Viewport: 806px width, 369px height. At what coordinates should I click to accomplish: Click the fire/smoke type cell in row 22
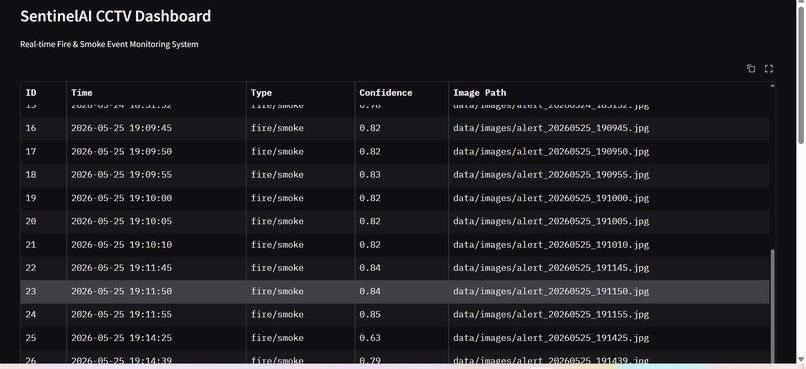(x=301, y=268)
